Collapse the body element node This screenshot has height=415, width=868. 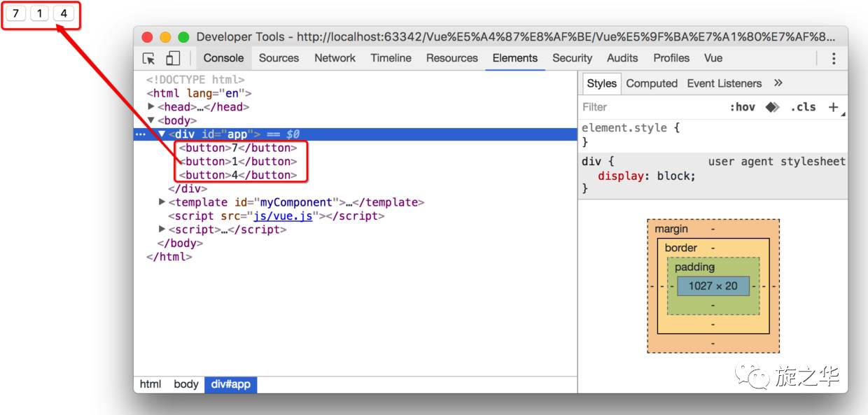151,120
